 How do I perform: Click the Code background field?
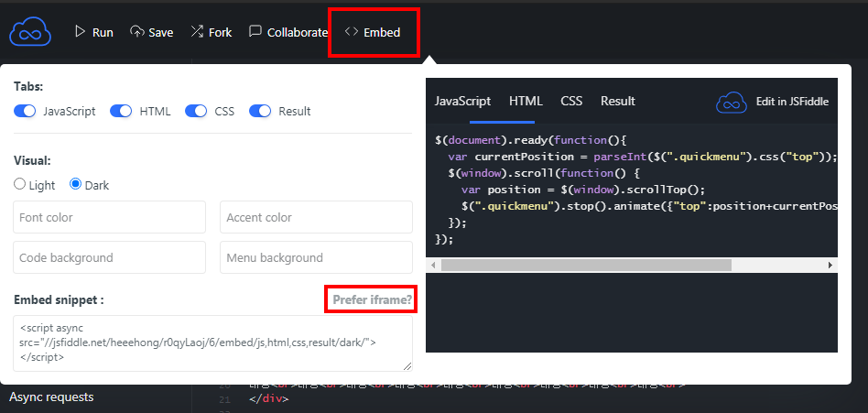pos(110,257)
